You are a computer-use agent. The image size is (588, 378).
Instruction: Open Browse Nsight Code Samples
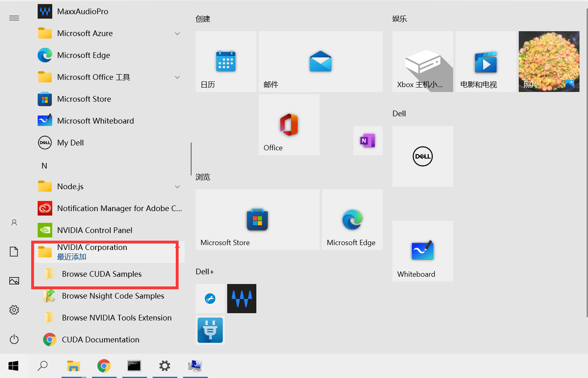click(109, 296)
